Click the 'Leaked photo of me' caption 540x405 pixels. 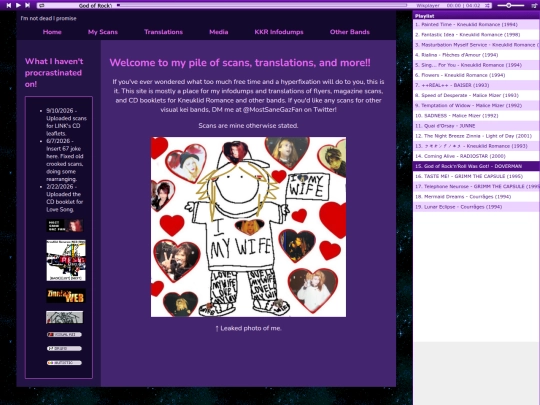pyautogui.click(x=248, y=328)
